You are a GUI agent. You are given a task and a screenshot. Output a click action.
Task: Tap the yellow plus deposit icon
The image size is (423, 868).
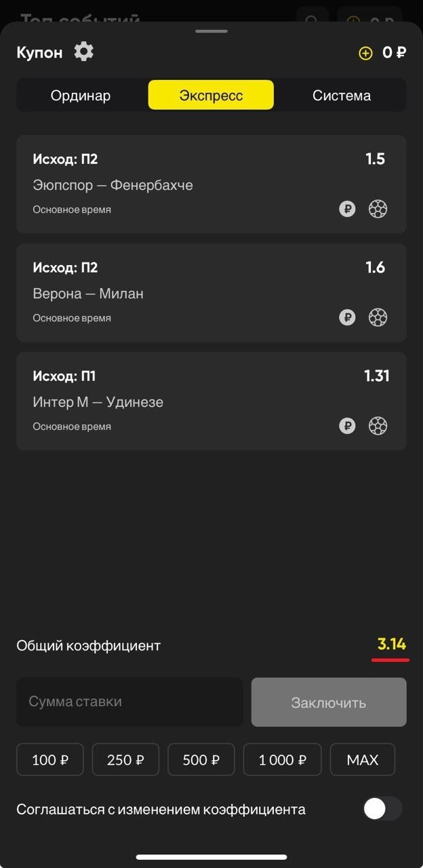[365, 53]
